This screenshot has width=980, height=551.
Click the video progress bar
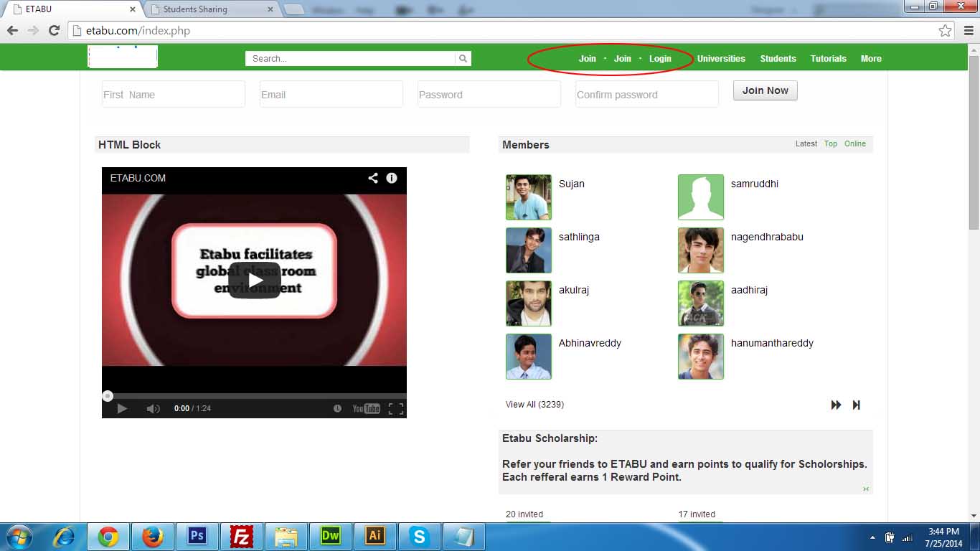coord(254,395)
